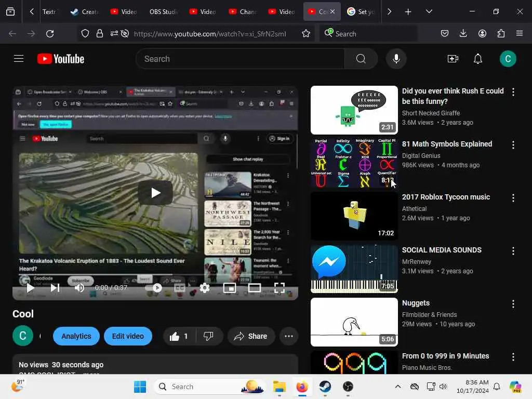532x399 pixels.
Task: Open Save to Pocket icon
Action: pos(445,33)
